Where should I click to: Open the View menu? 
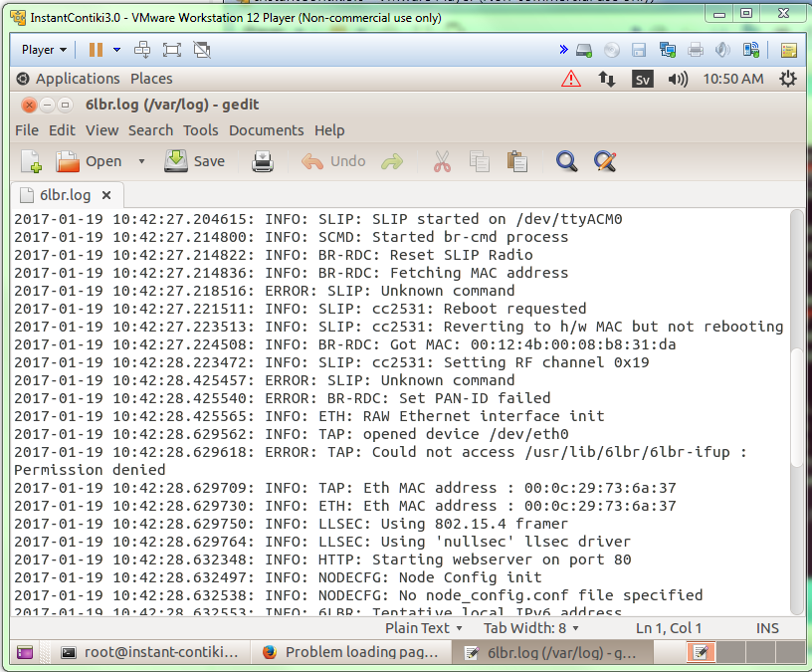pos(102,130)
